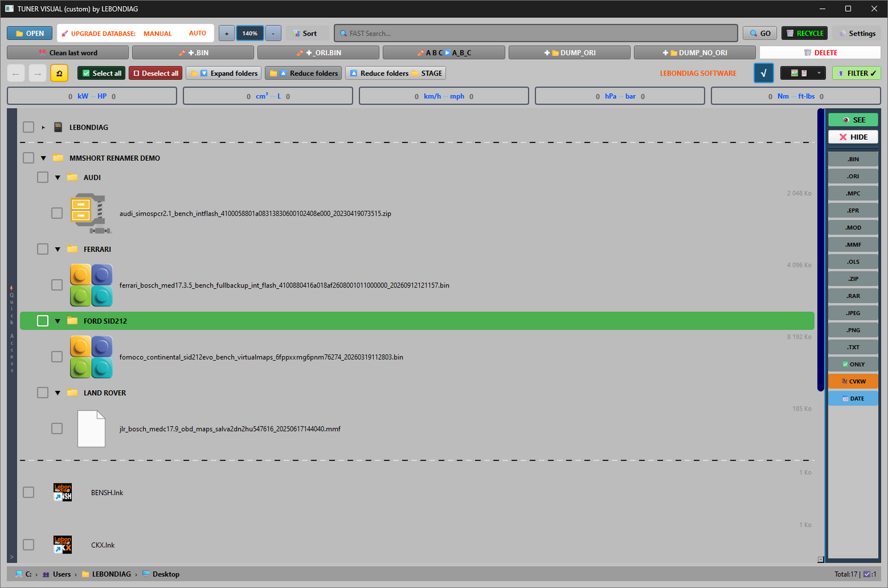
Task: Open the image/document view dropdown
Action: coord(803,73)
